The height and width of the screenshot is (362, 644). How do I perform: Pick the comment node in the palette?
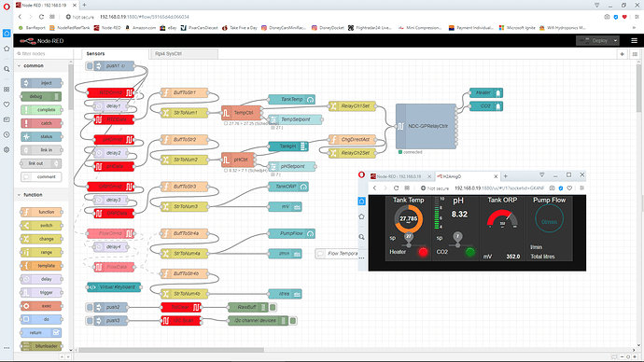(x=41, y=177)
